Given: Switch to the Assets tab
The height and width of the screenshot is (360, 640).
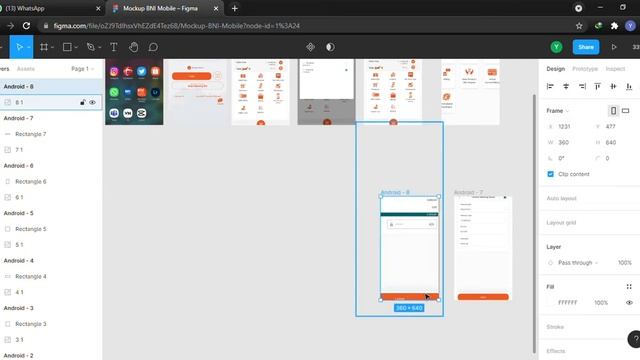Looking at the screenshot, I should click(25, 69).
